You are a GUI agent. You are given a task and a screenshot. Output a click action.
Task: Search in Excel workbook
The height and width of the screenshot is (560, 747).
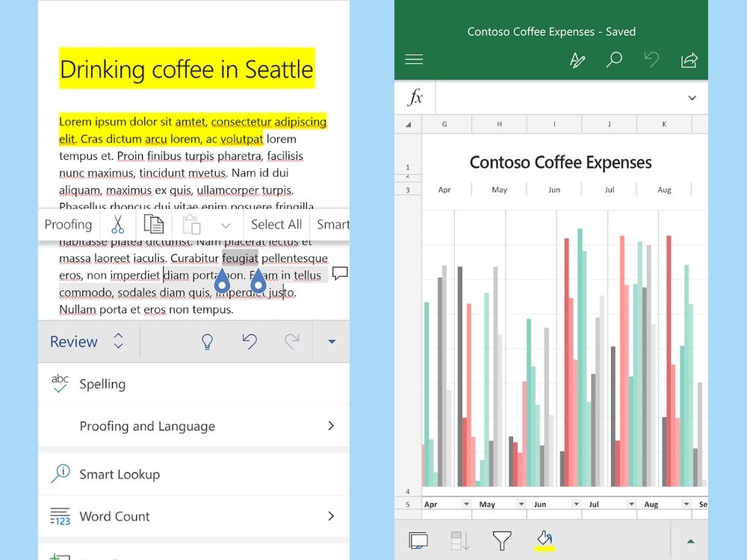614,60
